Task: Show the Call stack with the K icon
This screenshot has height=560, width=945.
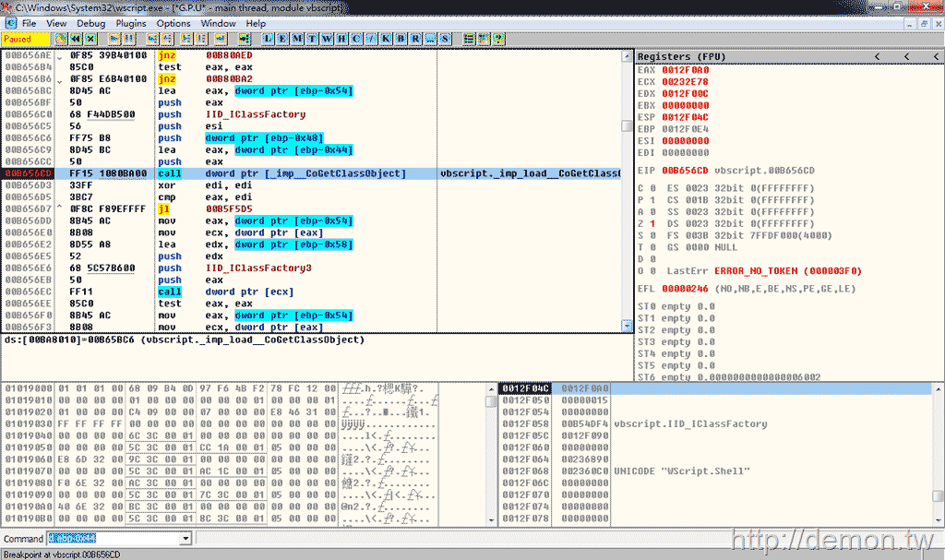Action: pos(389,39)
